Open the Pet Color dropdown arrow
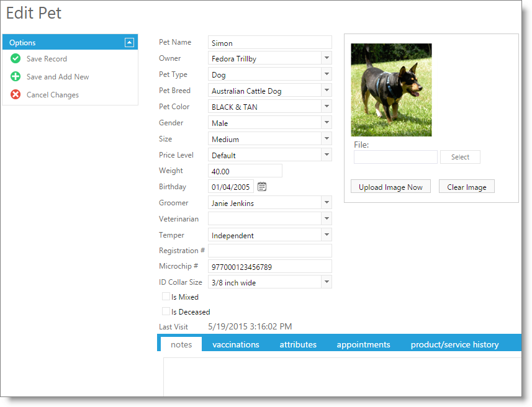 [327, 106]
